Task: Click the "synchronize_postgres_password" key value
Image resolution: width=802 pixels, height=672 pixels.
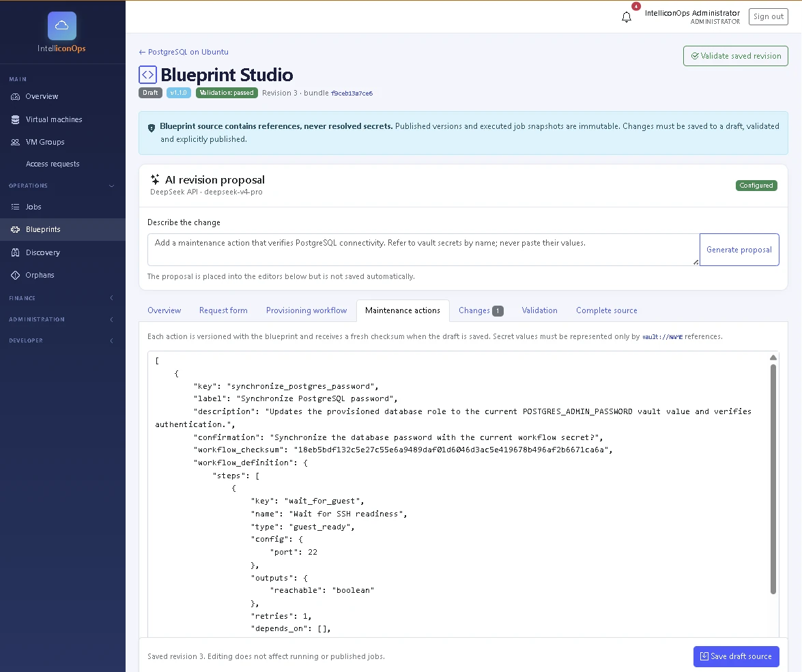Action: [x=302, y=386]
